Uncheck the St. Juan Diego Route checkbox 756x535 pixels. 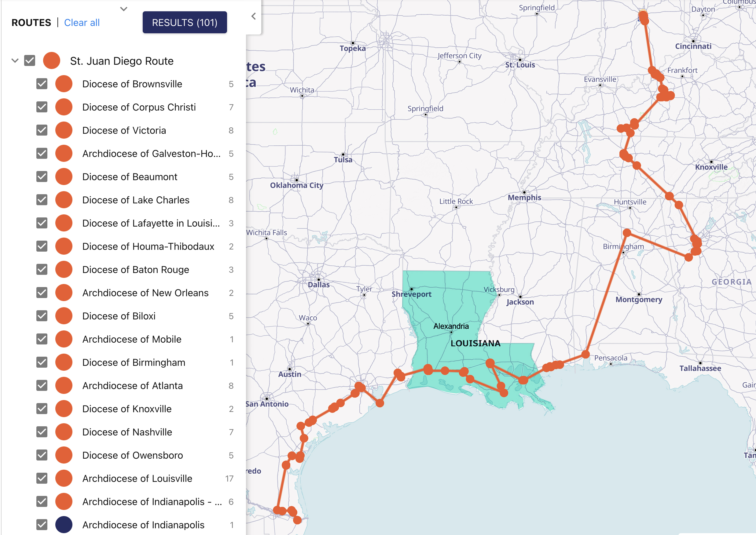(x=30, y=61)
